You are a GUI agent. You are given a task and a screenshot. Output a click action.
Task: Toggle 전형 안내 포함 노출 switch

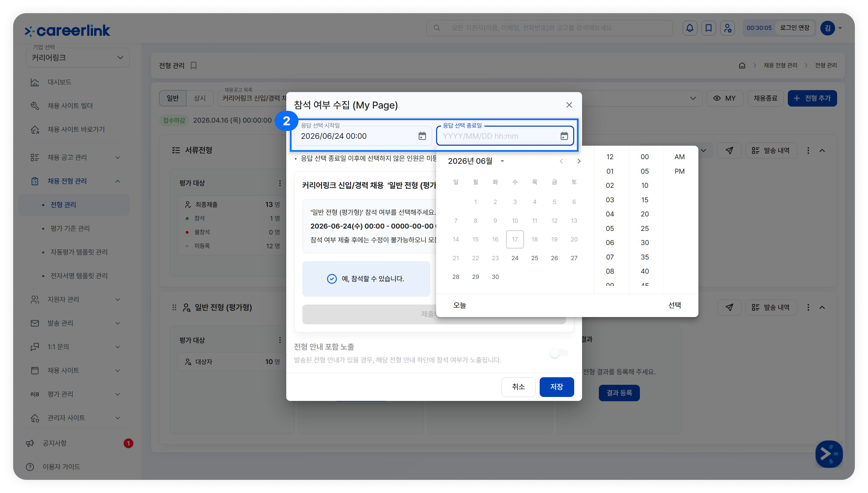(558, 353)
